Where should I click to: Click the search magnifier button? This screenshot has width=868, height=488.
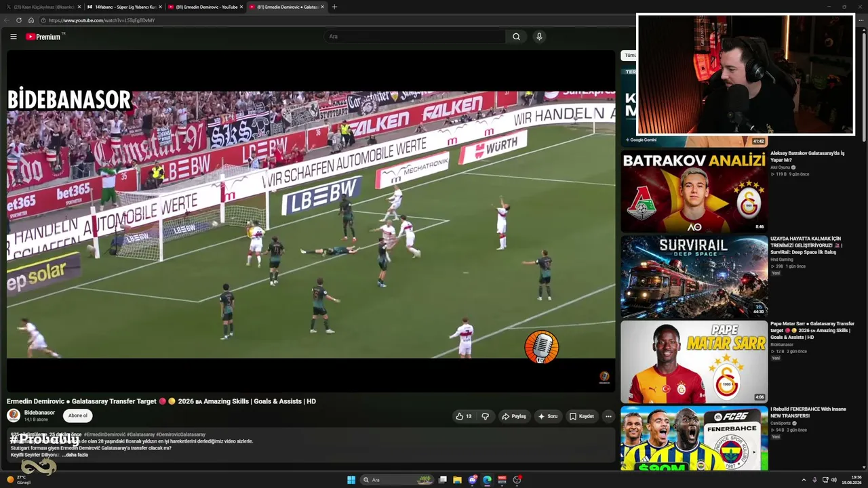click(516, 37)
